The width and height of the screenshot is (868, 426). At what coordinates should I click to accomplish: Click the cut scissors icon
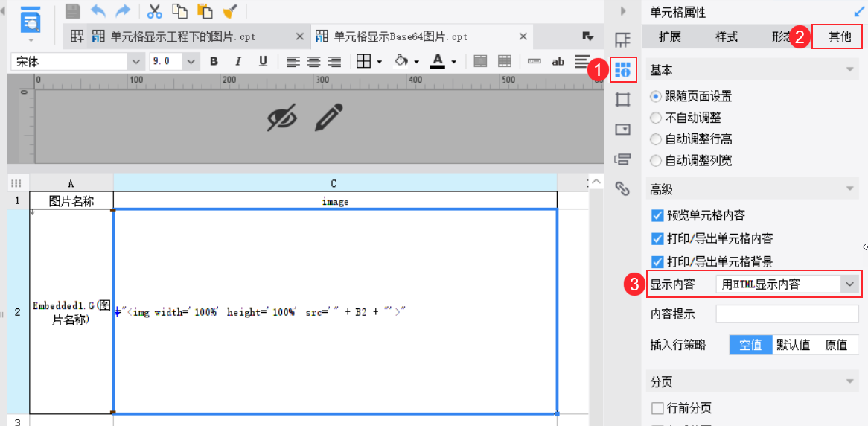155,11
